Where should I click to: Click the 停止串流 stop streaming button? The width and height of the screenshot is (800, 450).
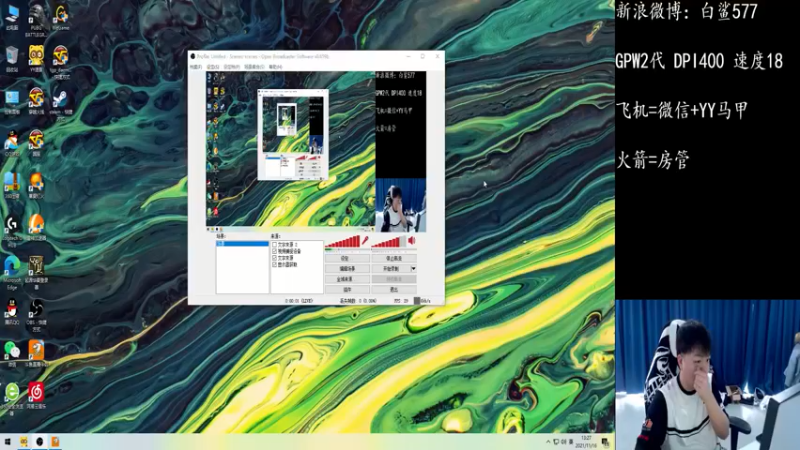[x=394, y=258]
